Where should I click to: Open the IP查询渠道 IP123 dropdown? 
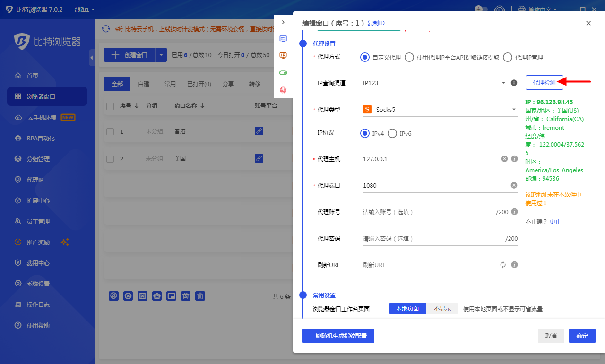tap(434, 83)
